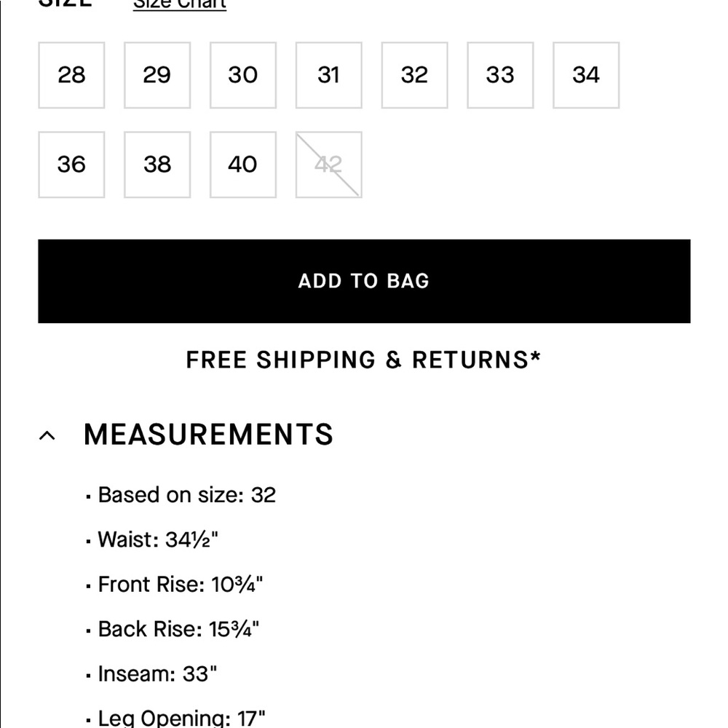Click Free Shipping & Returns text
The width and height of the screenshot is (728, 728).
(x=363, y=360)
